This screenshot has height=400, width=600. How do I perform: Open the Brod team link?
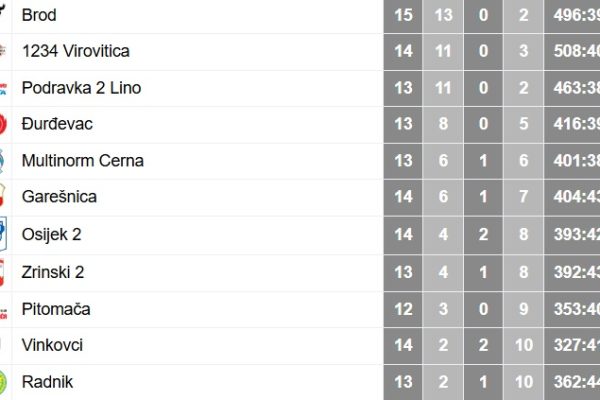(39, 15)
